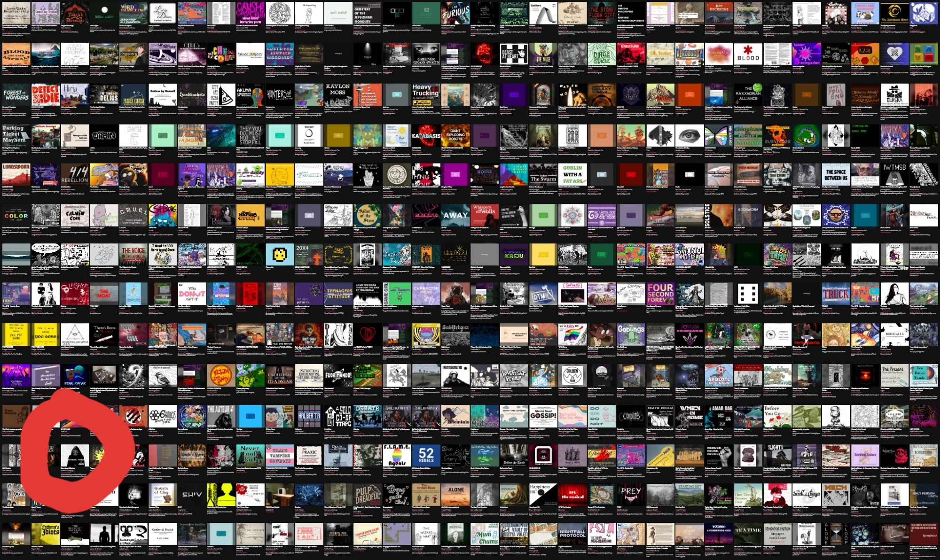The width and height of the screenshot is (940, 560).
Task: Select the AXOLOTL WITH A GUN tile
Action: coord(719,375)
